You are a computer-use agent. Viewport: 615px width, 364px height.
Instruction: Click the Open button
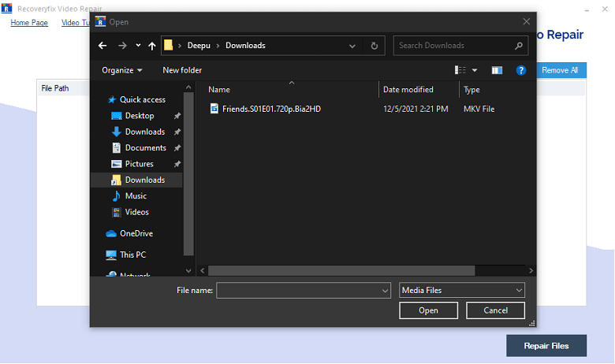point(428,310)
